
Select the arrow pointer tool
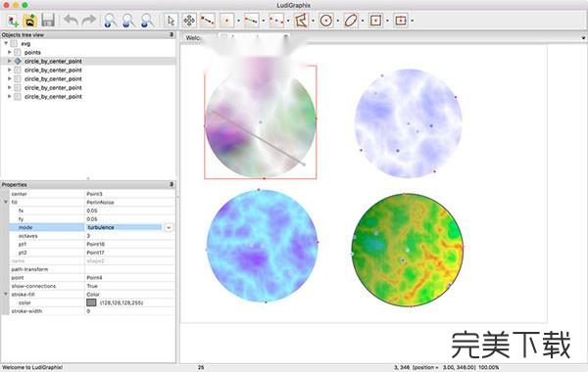point(171,21)
